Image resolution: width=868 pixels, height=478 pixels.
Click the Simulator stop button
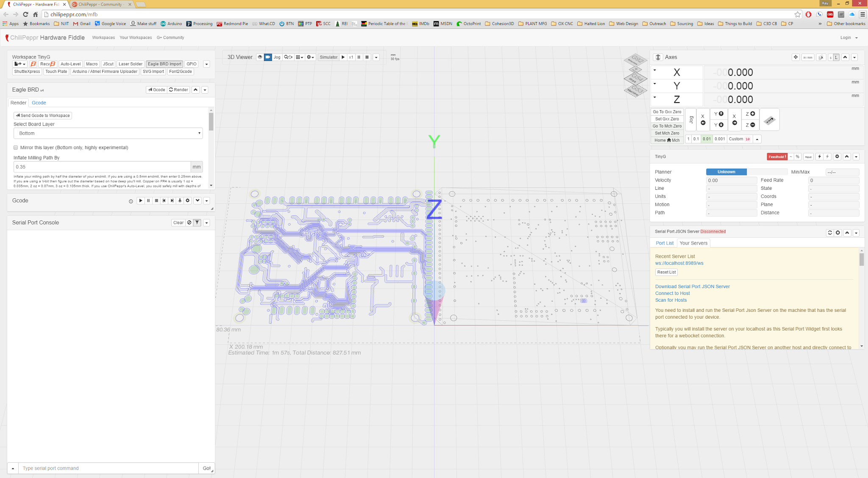[x=367, y=57]
